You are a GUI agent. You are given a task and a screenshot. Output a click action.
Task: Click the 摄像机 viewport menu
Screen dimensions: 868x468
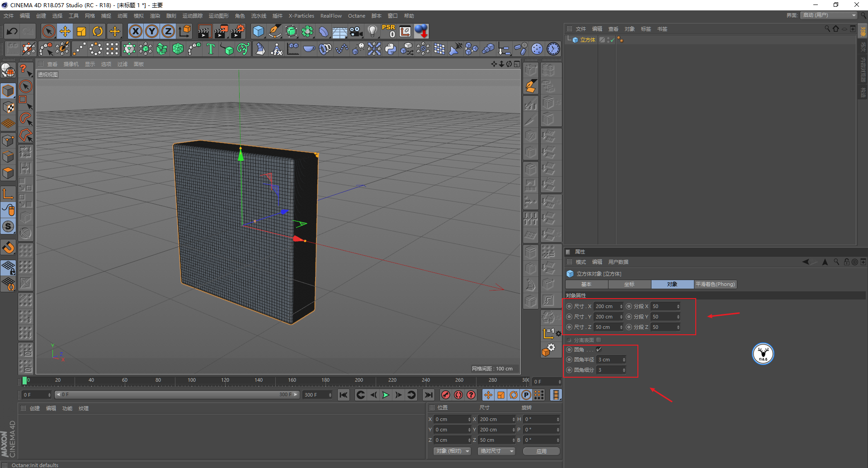[71, 64]
